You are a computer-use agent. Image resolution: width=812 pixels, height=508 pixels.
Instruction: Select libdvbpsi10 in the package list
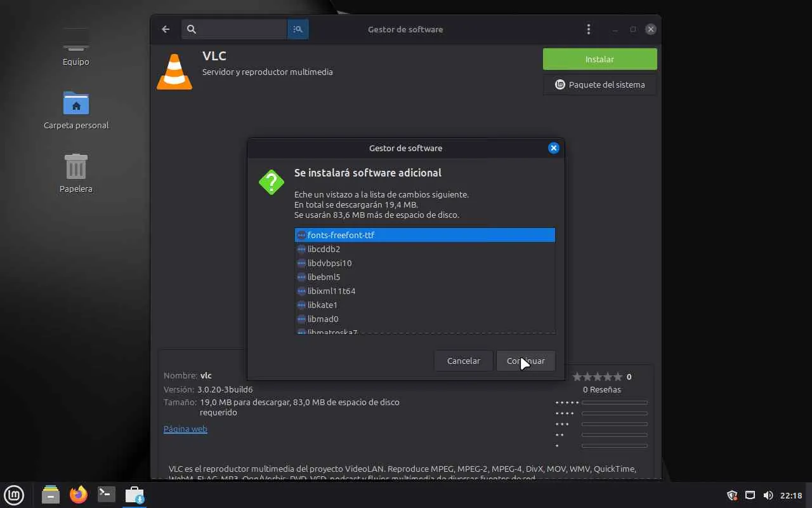point(425,263)
